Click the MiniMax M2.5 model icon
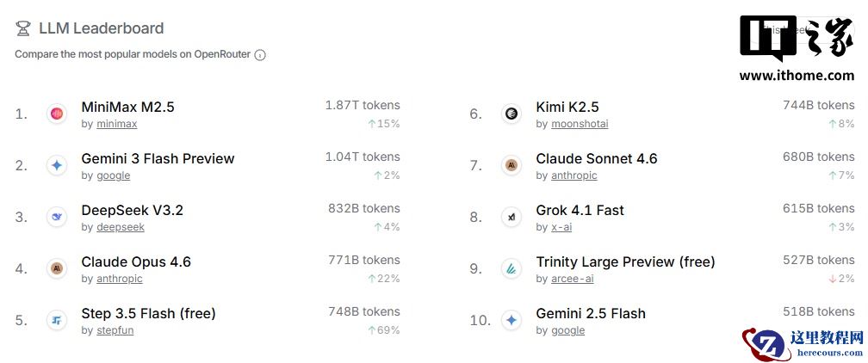Viewport: 868px width, 363px height. (x=57, y=114)
